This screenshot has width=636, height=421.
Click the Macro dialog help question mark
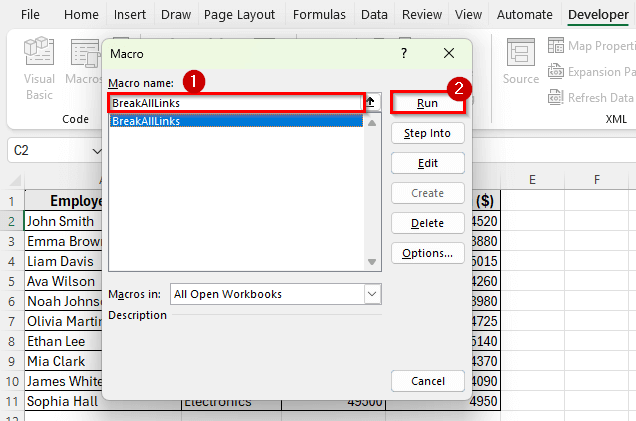point(404,53)
